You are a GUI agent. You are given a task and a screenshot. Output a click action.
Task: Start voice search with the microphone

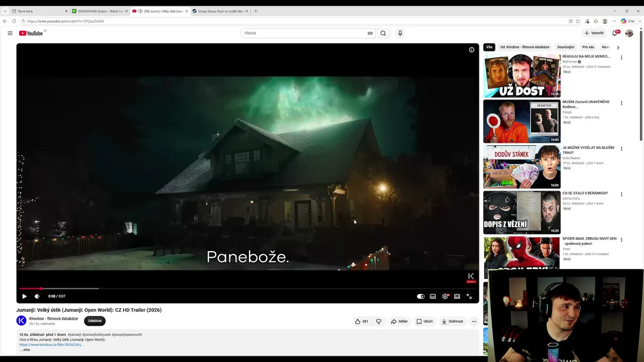400,33
